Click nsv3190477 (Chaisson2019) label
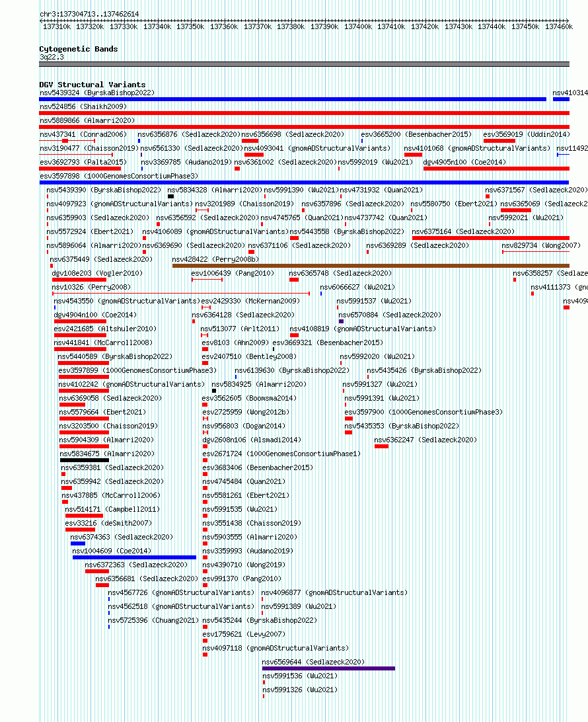The width and height of the screenshot is (588, 722). (x=89, y=148)
